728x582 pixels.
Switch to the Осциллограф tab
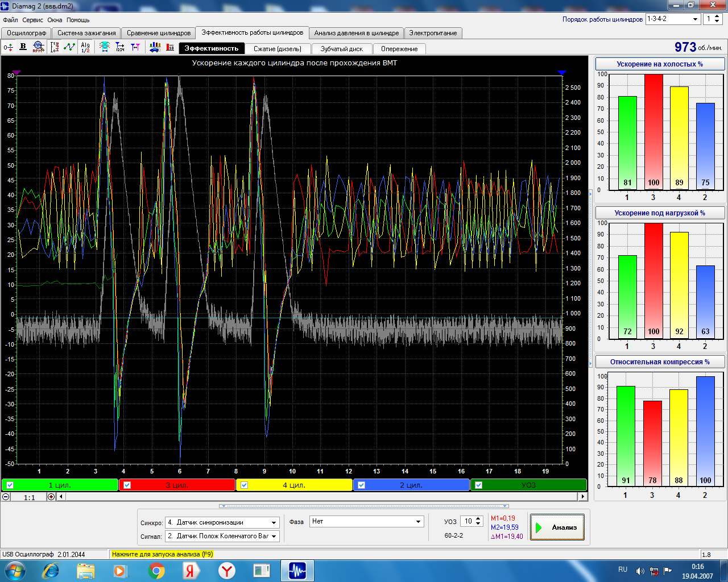(27, 33)
